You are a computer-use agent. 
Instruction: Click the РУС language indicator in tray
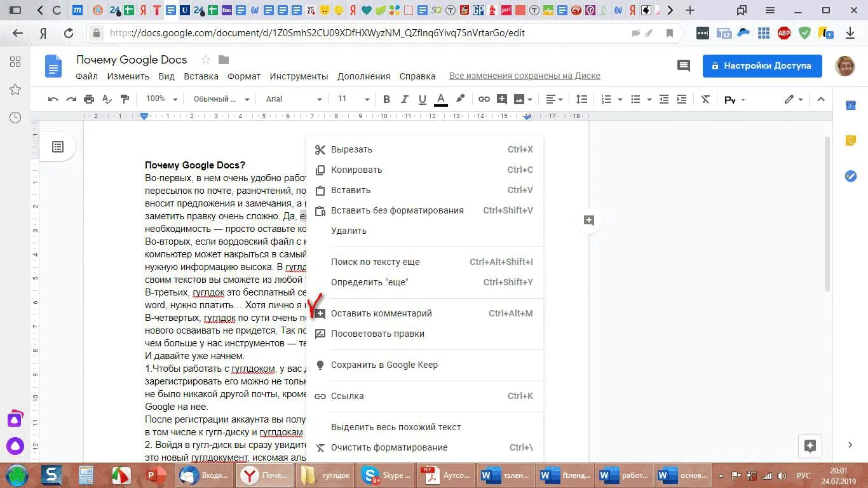point(804,475)
